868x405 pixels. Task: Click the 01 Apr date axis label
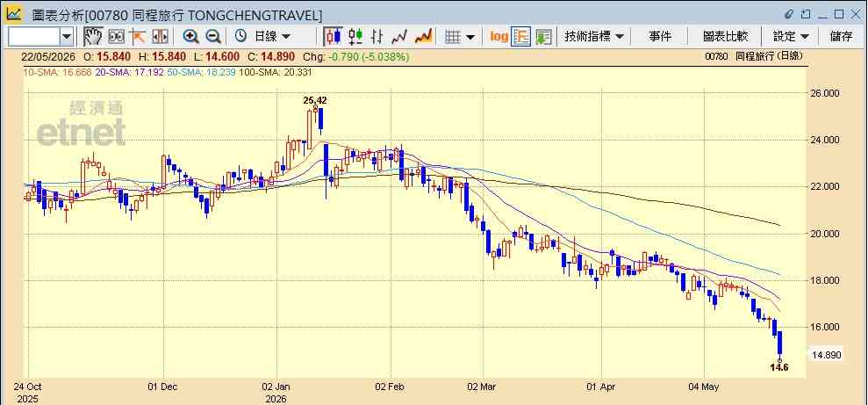click(601, 387)
